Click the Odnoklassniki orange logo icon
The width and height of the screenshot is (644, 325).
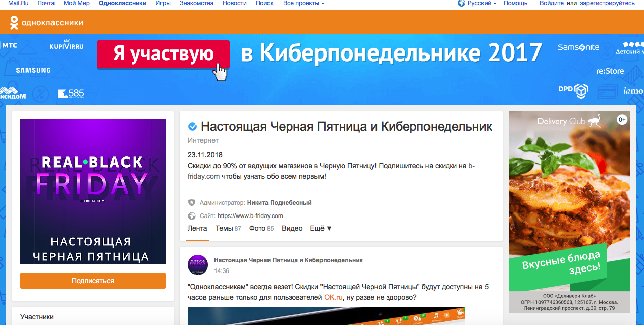click(x=14, y=22)
